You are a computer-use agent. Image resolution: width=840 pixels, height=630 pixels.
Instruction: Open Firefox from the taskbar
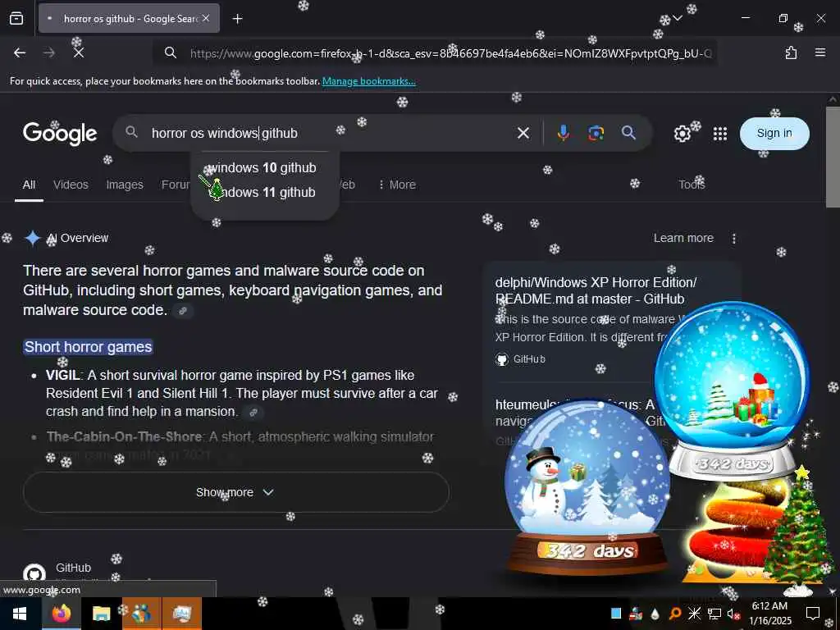pos(61,614)
